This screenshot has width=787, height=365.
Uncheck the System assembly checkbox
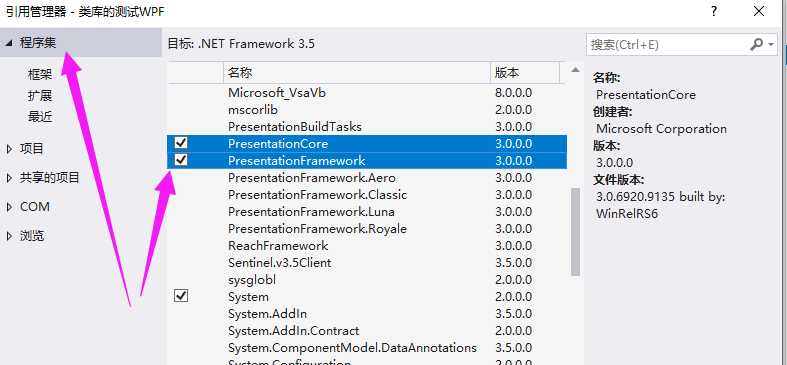point(181,296)
